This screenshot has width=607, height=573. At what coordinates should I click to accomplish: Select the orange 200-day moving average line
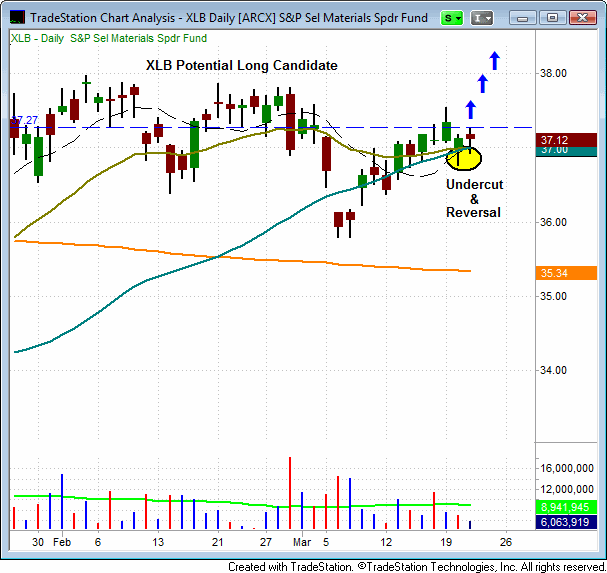(x=242, y=257)
